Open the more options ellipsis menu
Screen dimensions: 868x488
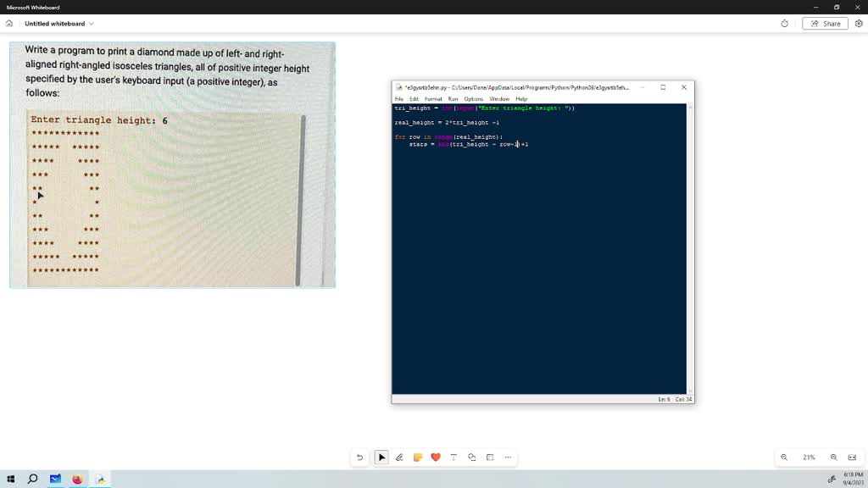[x=508, y=457]
